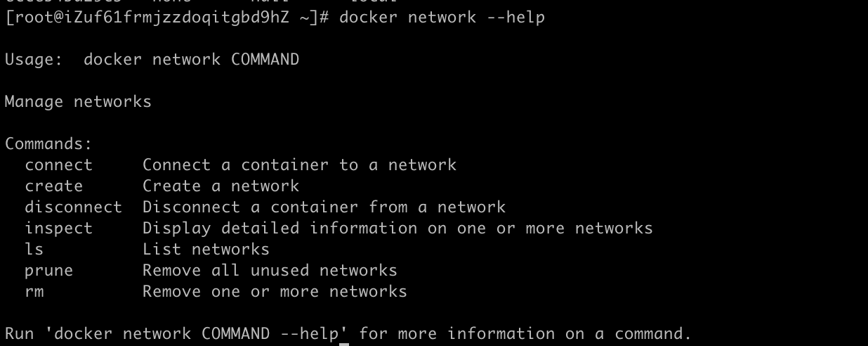Click the disconnect command name
Image resolution: width=868 pixels, height=346 pixels.
pyautogui.click(x=73, y=207)
